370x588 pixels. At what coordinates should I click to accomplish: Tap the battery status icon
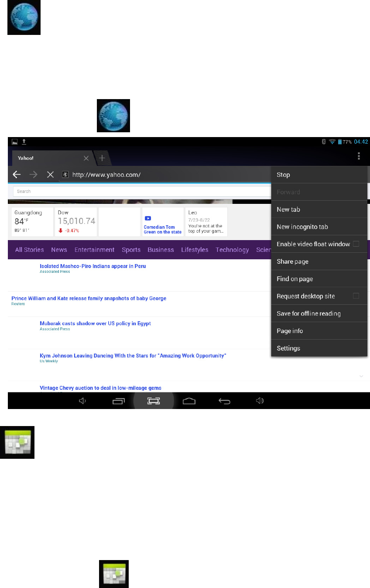pyautogui.click(x=339, y=142)
